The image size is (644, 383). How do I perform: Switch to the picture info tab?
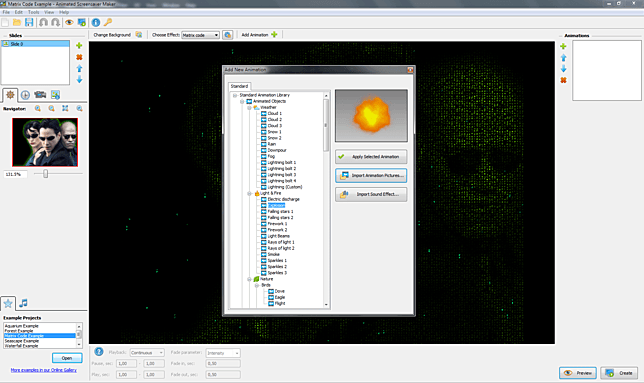(55, 95)
